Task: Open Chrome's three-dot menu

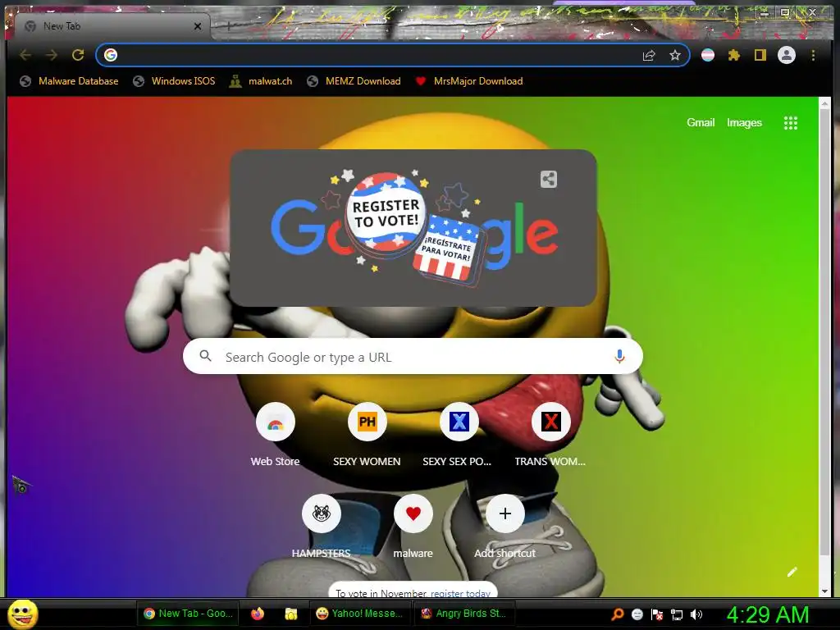Action: 813,55
